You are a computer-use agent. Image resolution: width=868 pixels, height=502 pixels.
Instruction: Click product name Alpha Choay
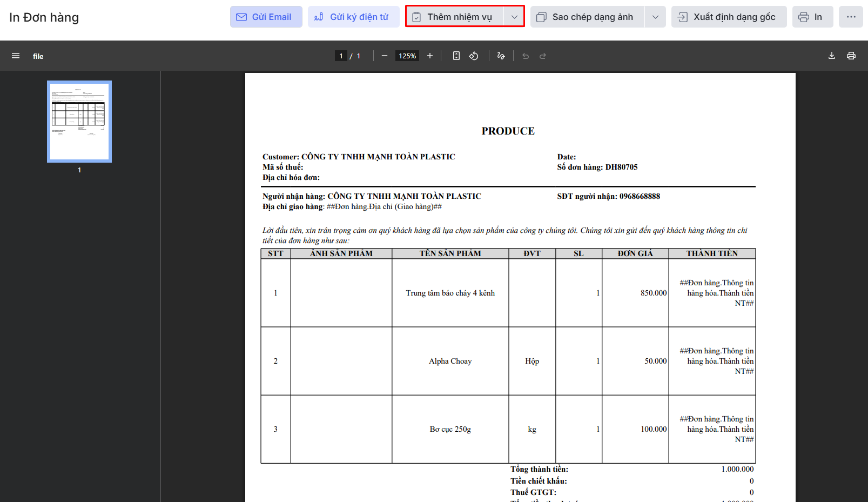click(450, 361)
